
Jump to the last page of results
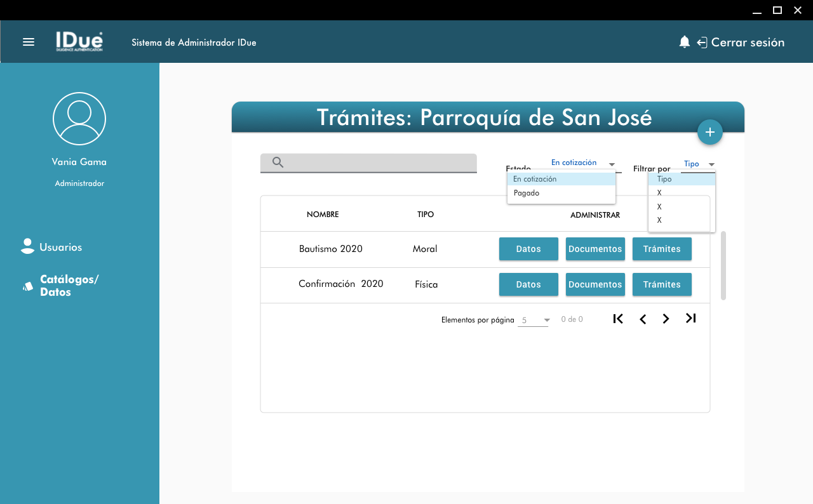click(x=691, y=319)
